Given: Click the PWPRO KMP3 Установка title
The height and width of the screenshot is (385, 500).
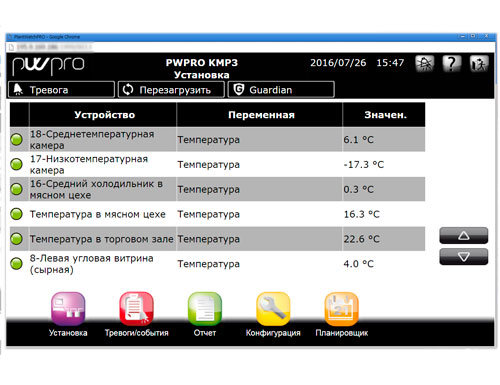Looking at the screenshot, I should pyautogui.click(x=202, y=68).
